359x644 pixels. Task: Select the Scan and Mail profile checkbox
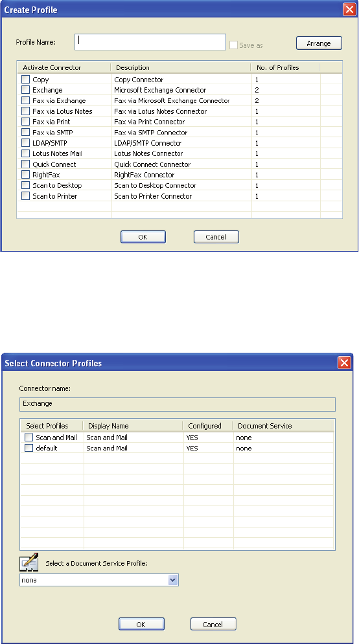coord(29,438)
